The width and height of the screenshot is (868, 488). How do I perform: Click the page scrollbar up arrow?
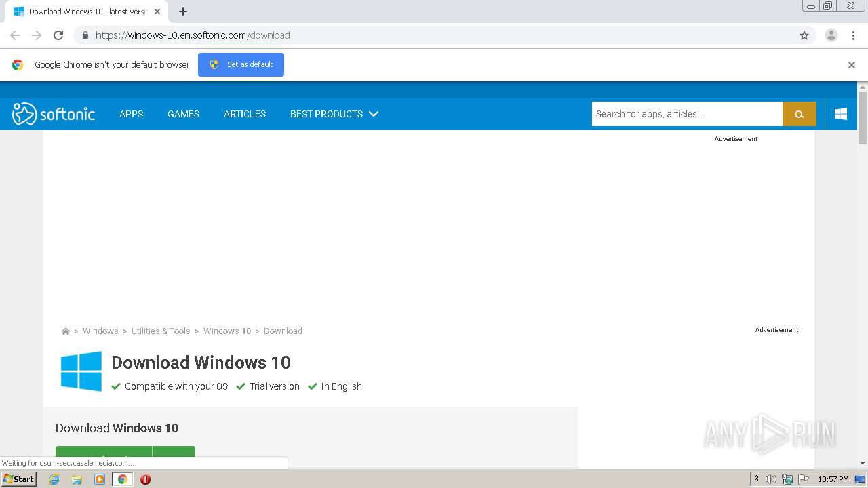point(863,87)
